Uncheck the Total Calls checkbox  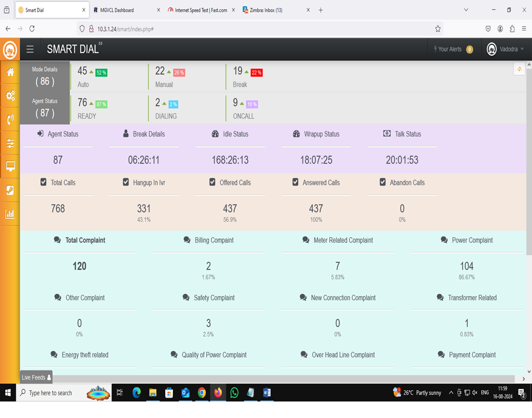click(43, 182)
